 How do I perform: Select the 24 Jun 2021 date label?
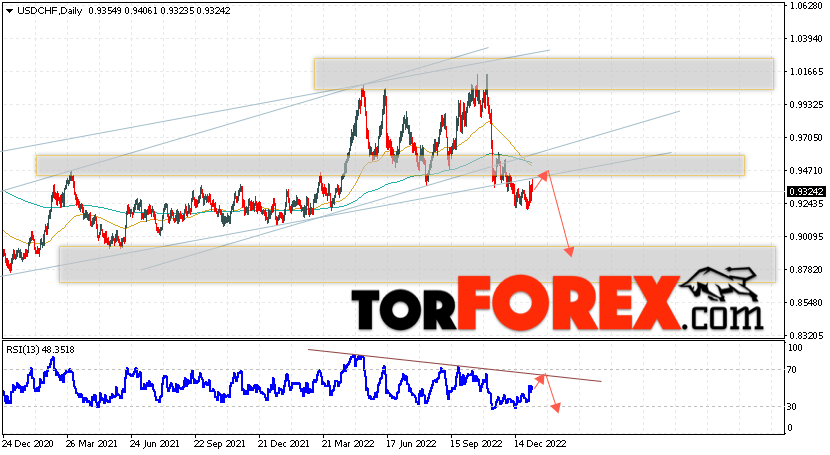click(x=155, y=443)
